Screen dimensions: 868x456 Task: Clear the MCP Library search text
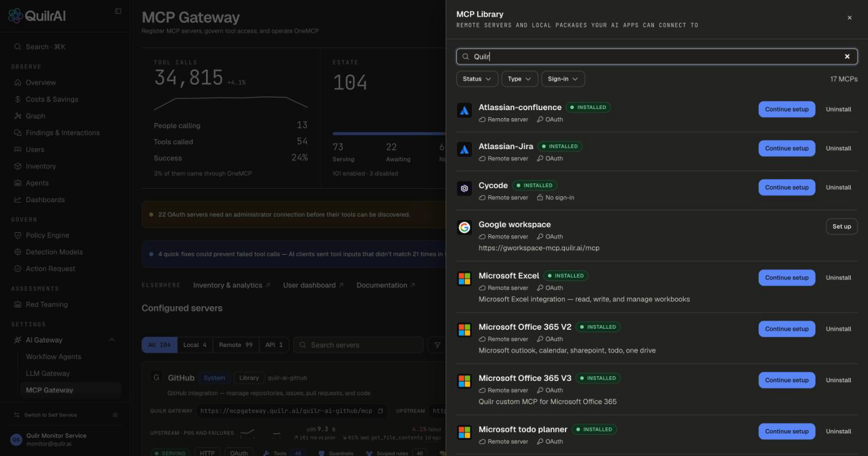pos(847,56)
